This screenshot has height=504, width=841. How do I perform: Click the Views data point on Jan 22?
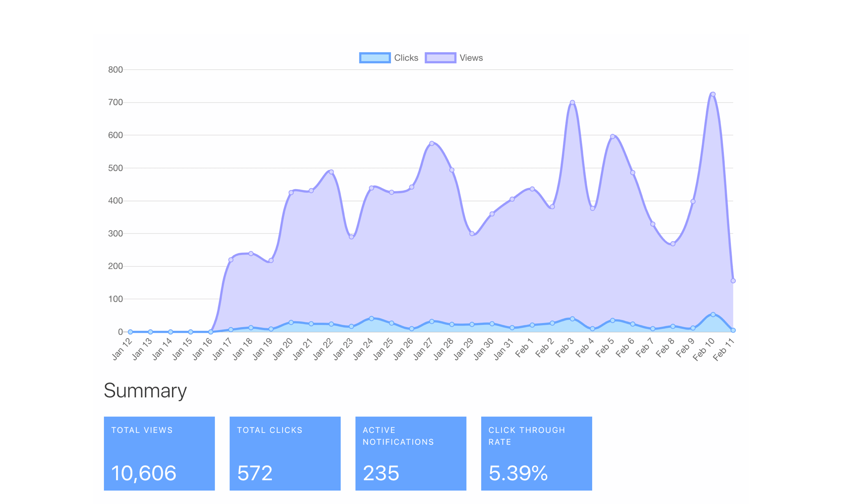(331, 172)
